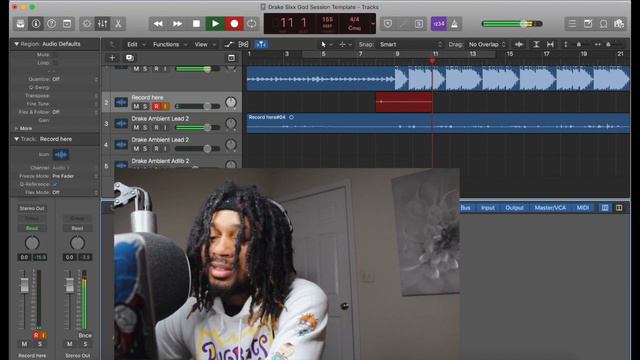Click the Fast Forward transport button

pos(177,24)
